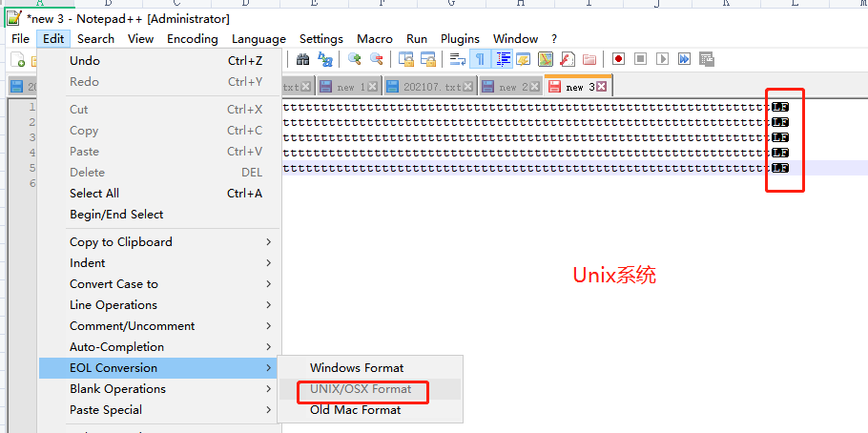
Task: Close the 202107.txt tab
Action: pyautogui.click(x=468, y=87)
